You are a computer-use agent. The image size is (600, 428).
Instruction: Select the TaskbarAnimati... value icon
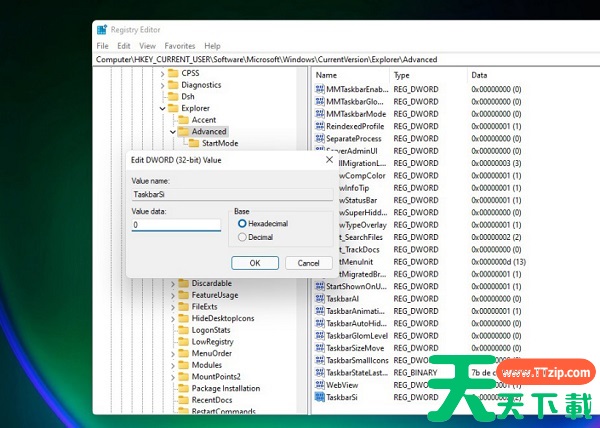point(320,311)
